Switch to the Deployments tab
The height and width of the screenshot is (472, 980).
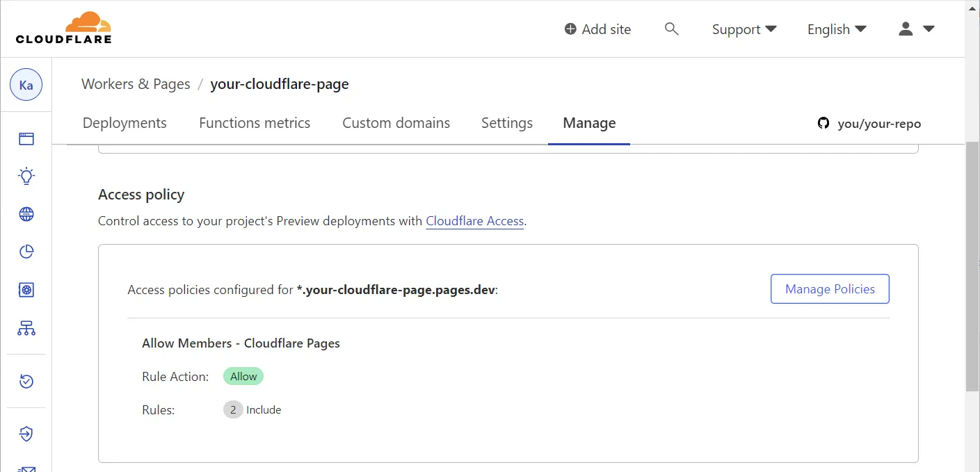coord(124,123)
